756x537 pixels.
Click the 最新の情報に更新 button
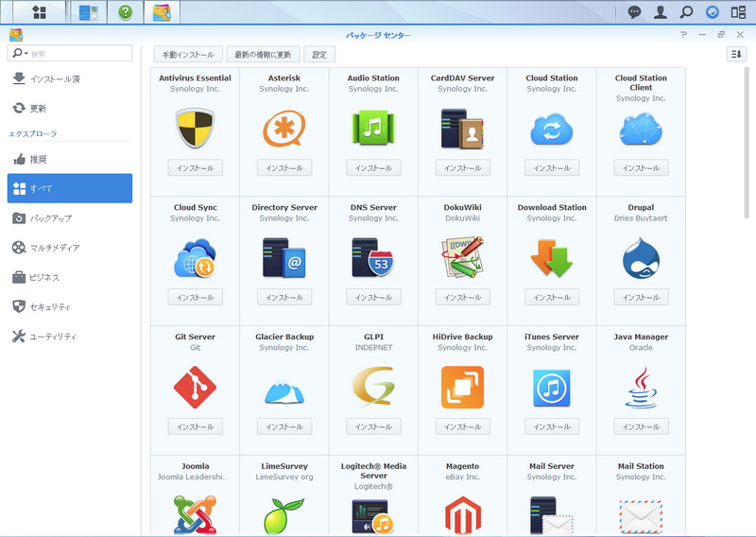(263, 55)
